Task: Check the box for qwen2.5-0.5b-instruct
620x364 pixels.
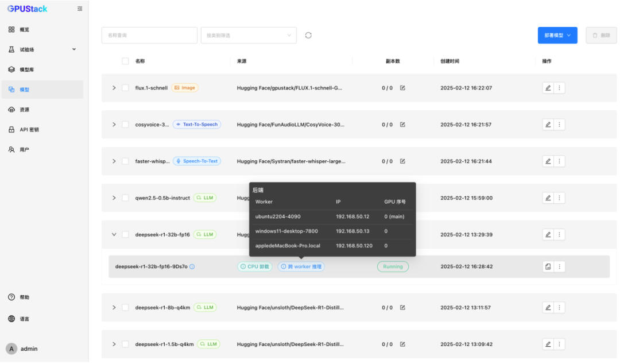Action: [x=125, y=198]
